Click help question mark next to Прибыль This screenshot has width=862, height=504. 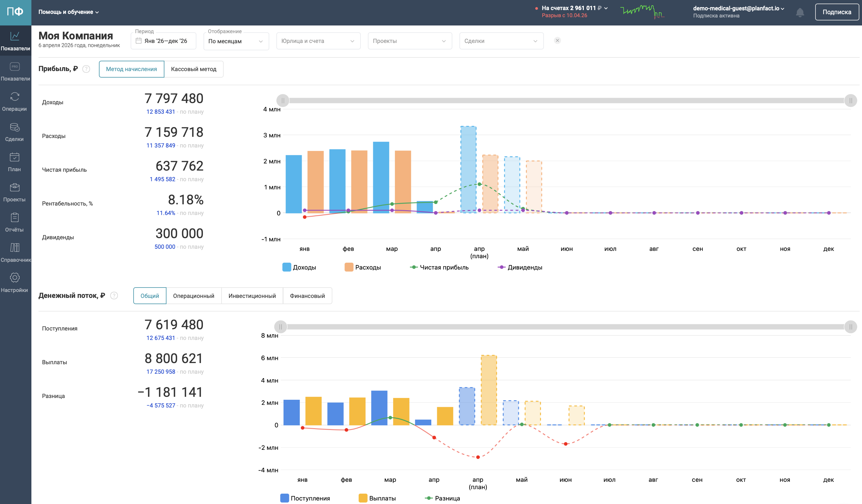coord(86,69)
